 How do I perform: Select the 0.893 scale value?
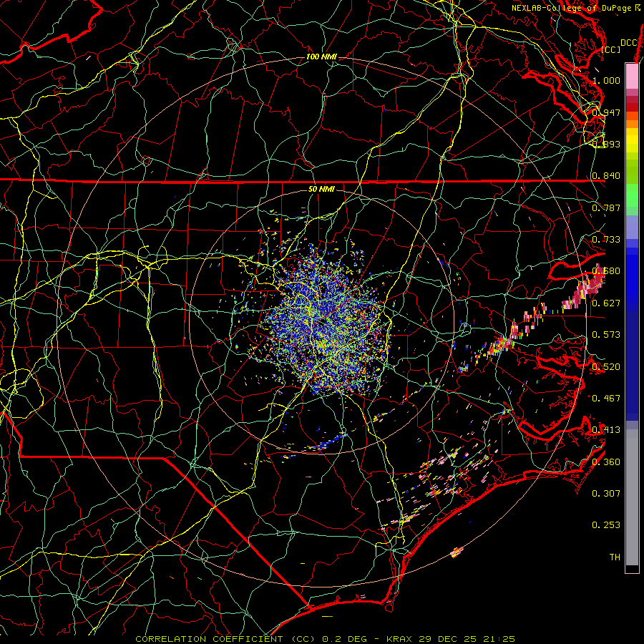[606, 144]
